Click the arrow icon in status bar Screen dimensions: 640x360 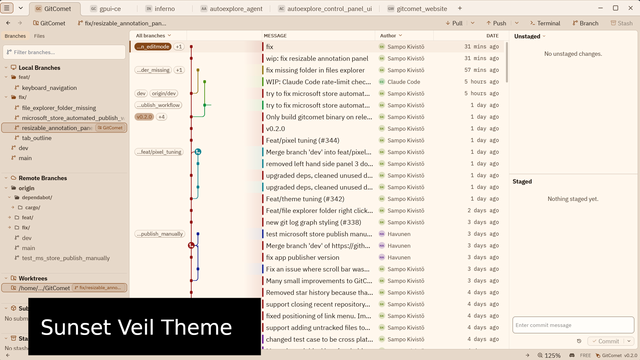pos(527,356)
